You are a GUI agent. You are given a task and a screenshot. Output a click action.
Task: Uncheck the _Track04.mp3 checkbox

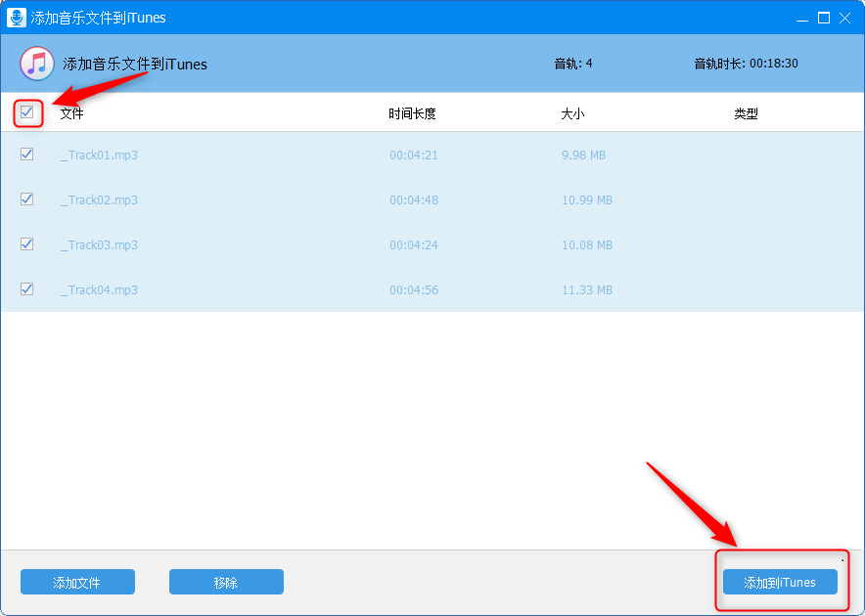[27, 289]
